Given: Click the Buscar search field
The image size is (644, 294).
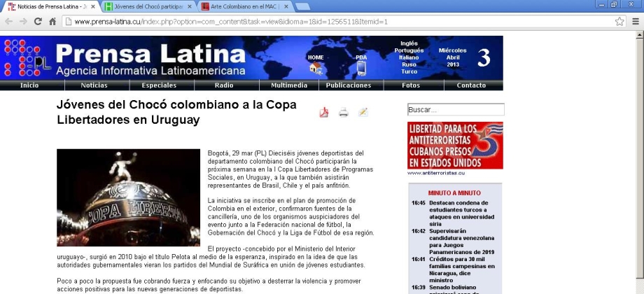Looking at the screenshot, I should pos(456,110).
